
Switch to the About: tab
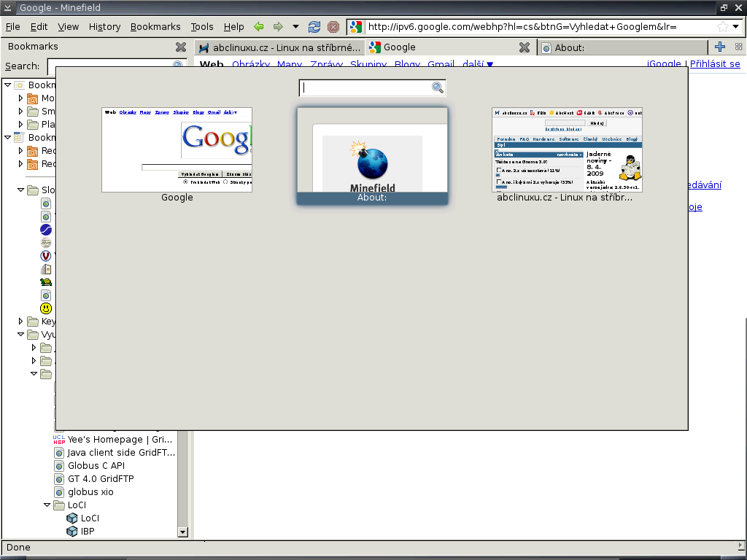click(x=624, y=47)
